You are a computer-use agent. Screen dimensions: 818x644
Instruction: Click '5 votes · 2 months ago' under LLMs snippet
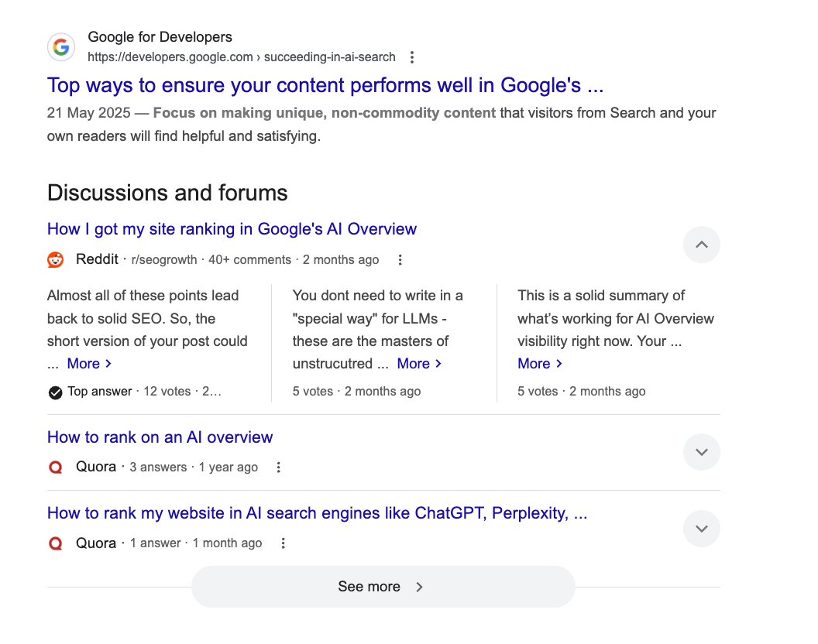click(x=357, y=391)
